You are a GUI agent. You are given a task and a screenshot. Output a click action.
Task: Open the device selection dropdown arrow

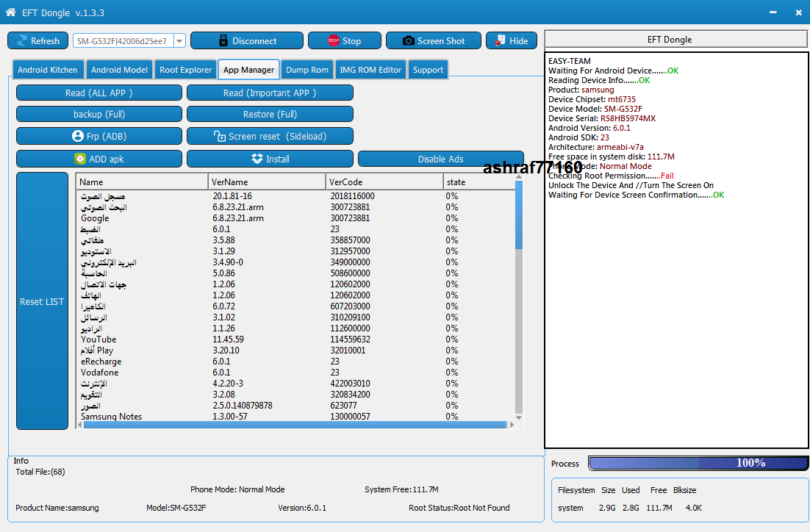click(179, 41)
